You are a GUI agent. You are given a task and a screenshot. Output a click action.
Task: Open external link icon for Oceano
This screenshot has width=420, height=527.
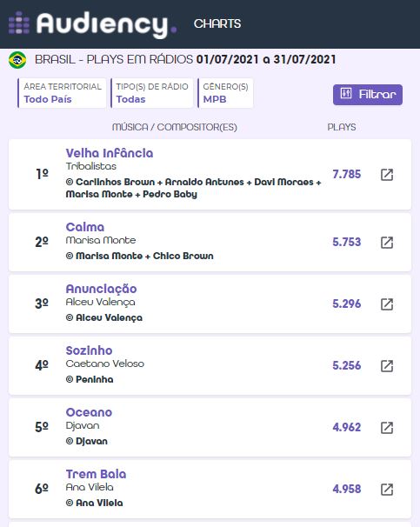pyautogui.click(x=387, y=428)
